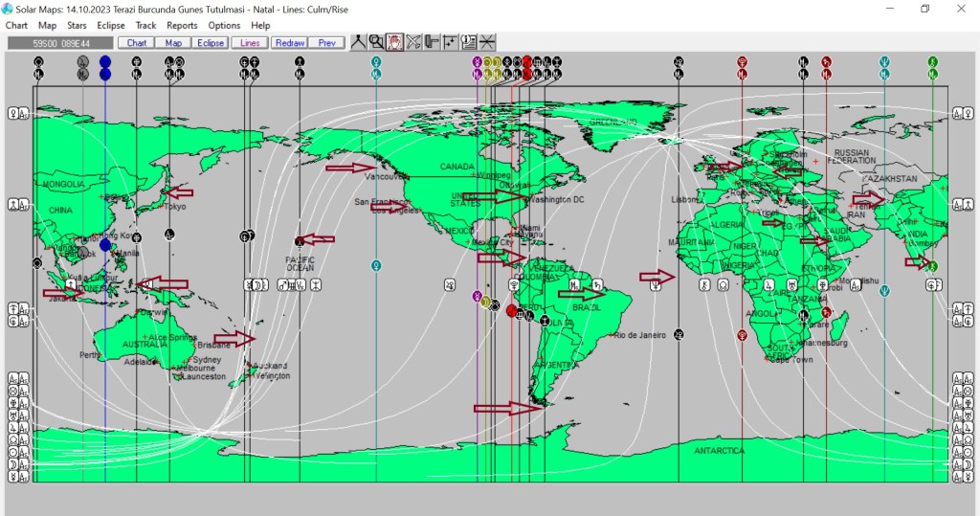Click the Eclipse toolbar button
The width and height of the screenshot is (980, 516).
click(x=210, y=43)
